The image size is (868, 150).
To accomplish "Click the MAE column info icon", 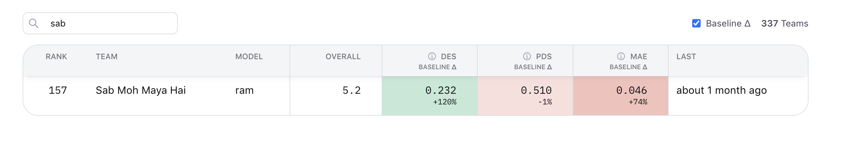I will (621, 56).
